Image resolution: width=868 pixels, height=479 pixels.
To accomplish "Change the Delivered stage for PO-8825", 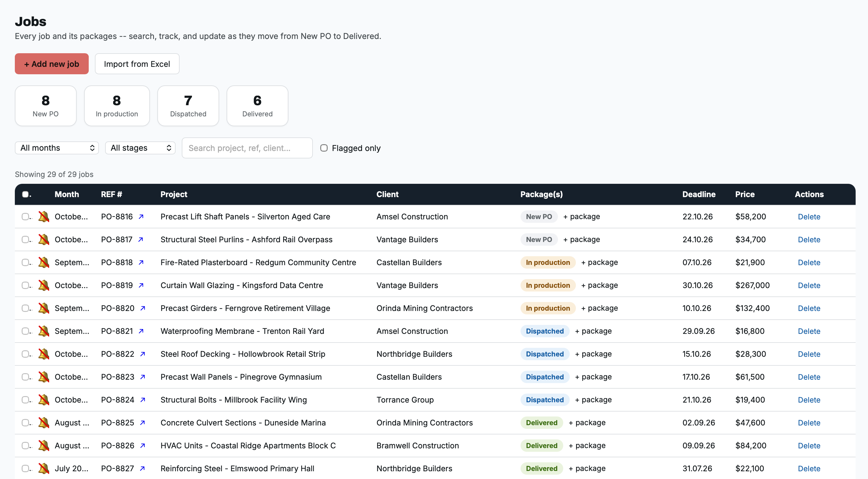I will pos(542,423).
